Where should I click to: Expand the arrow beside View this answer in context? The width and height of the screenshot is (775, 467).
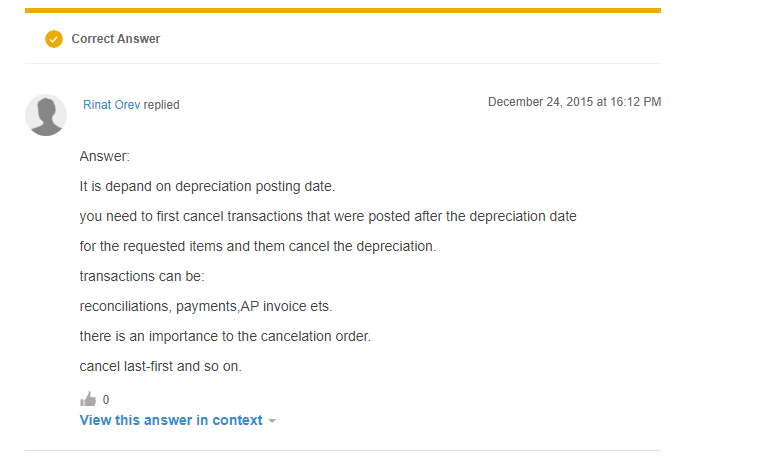272,421
